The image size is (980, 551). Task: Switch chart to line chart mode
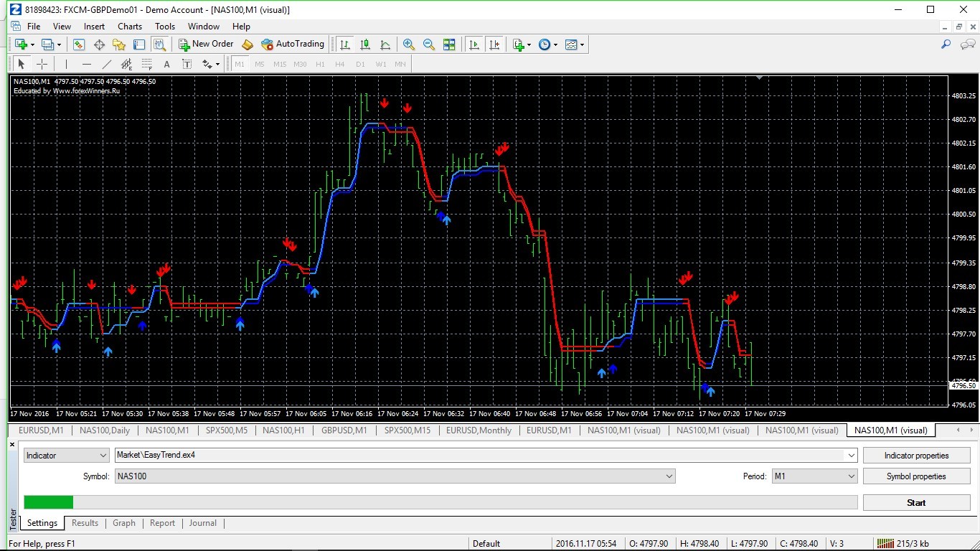point(385,44)
